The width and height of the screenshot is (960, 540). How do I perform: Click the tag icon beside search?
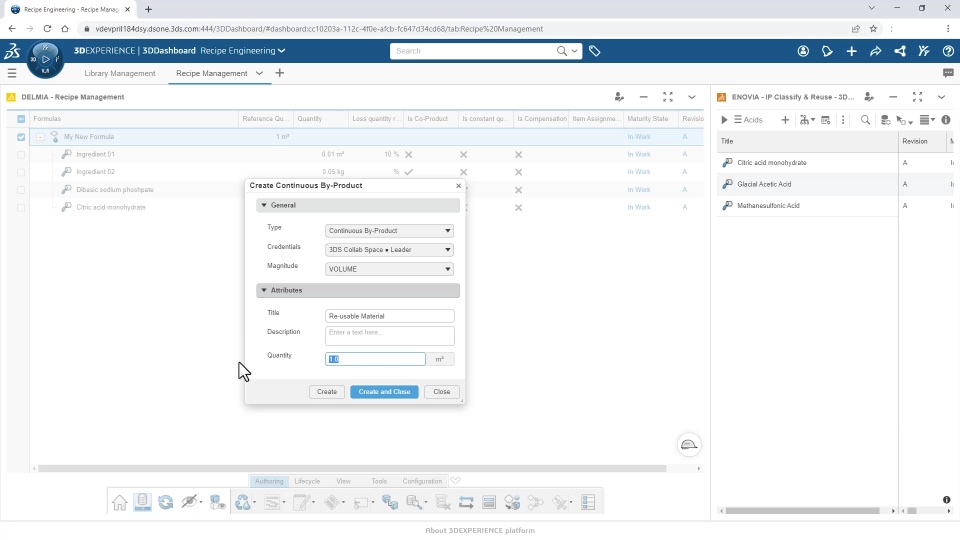point(594,51)
